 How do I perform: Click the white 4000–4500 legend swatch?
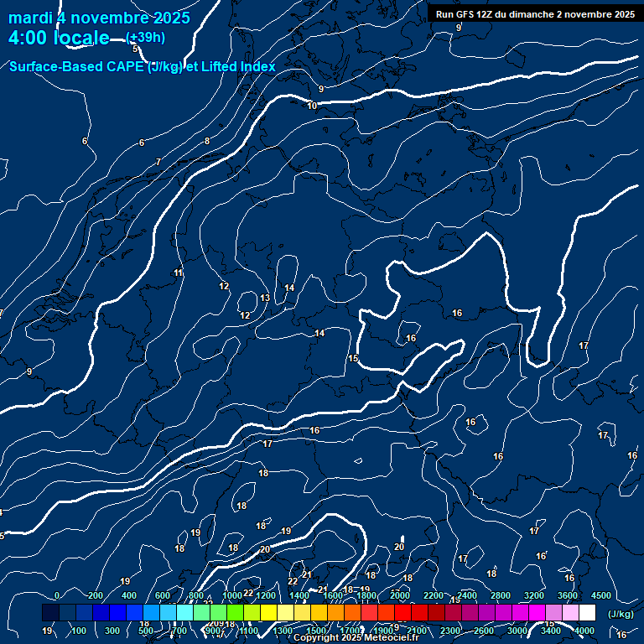tap(587, 612)
